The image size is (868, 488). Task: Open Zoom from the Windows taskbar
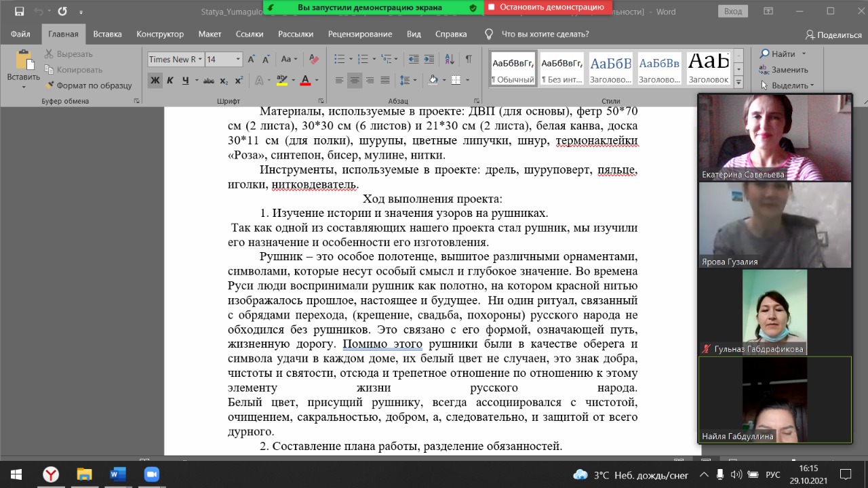pyautogui.click(x=151, y=474)
